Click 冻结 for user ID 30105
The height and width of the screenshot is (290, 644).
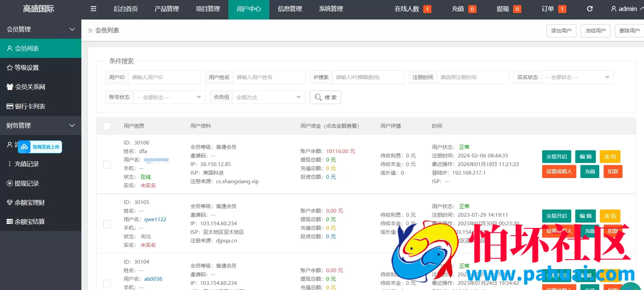pos(610,216)
